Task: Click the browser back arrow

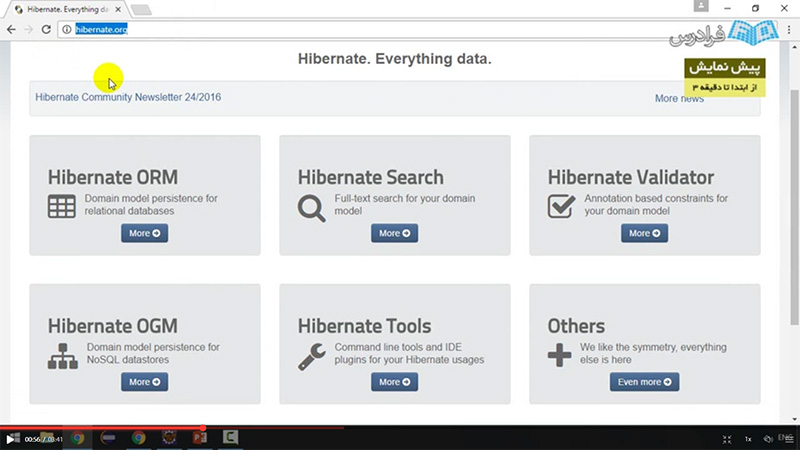Action: click(11, 29)
